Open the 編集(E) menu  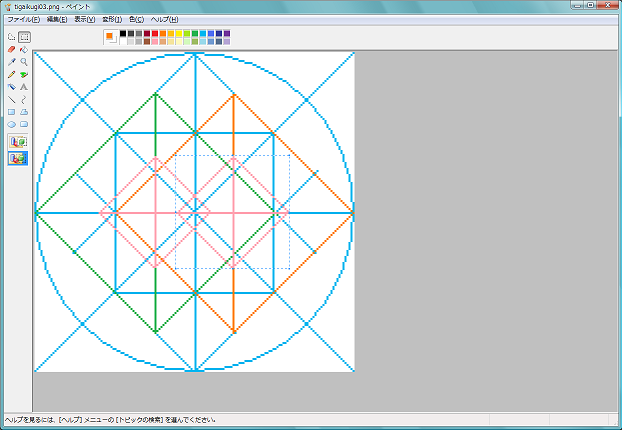coord(57,19)
